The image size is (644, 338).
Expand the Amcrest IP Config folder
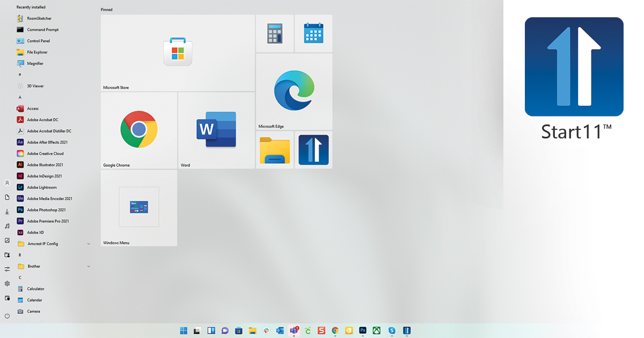tap(54, 244)
